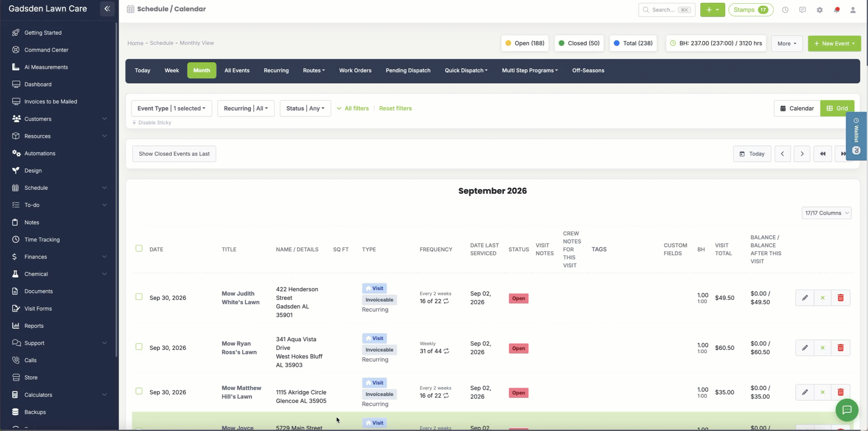Expand the Customers section in sidebar
This screenshot has height=431, width=868.
coord(59,119)
